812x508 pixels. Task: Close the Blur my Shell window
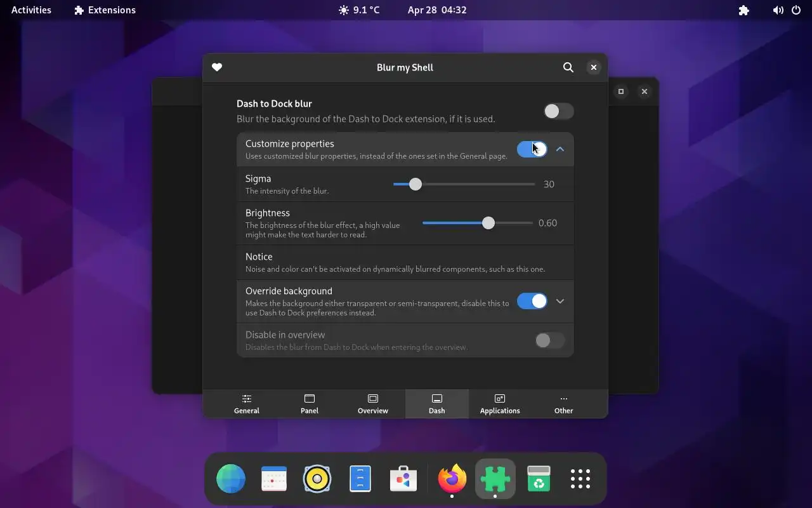click(594, 67)
